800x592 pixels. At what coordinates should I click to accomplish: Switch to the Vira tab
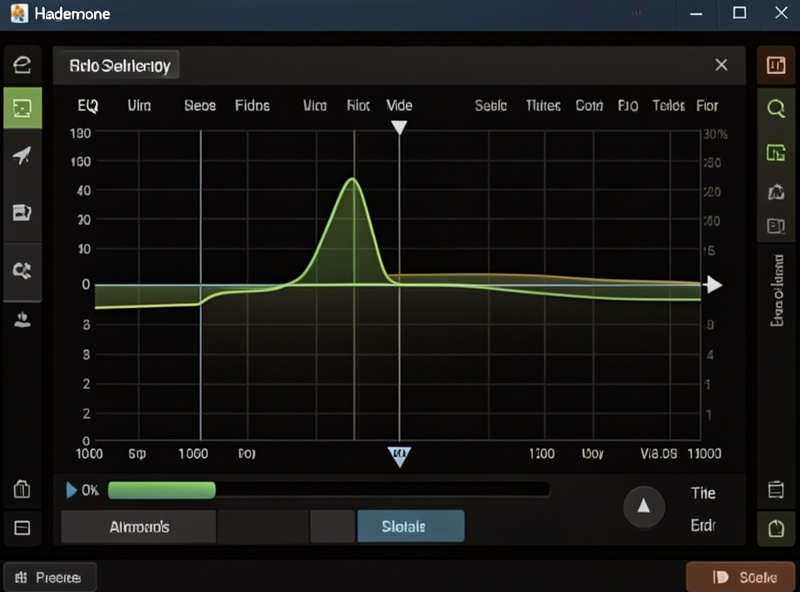coord(315,106)
